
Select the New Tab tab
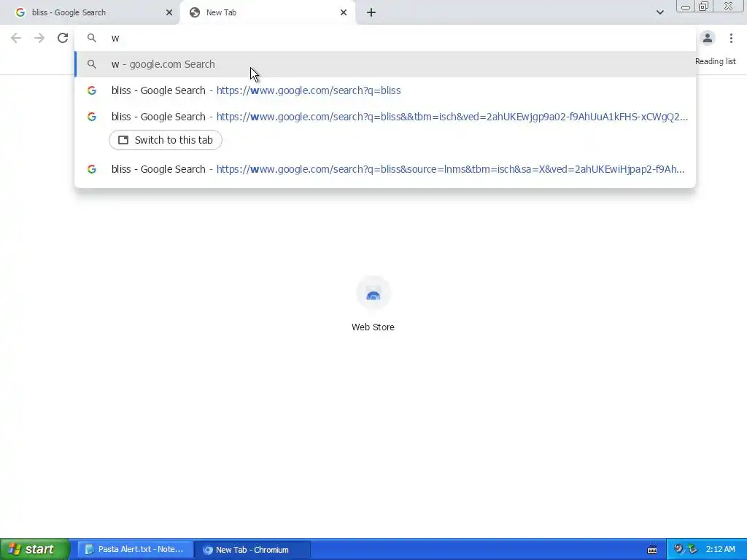tap(268, 12)
